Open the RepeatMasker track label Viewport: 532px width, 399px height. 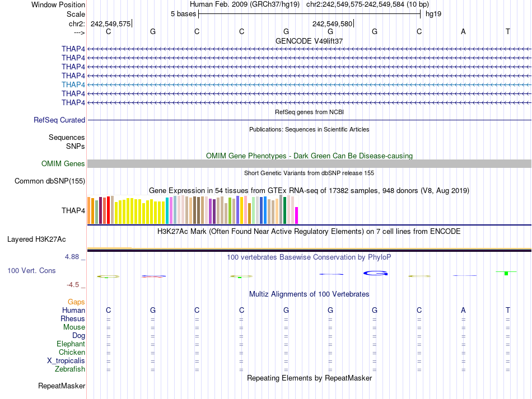pyautogui.click(x=62, y=386)
